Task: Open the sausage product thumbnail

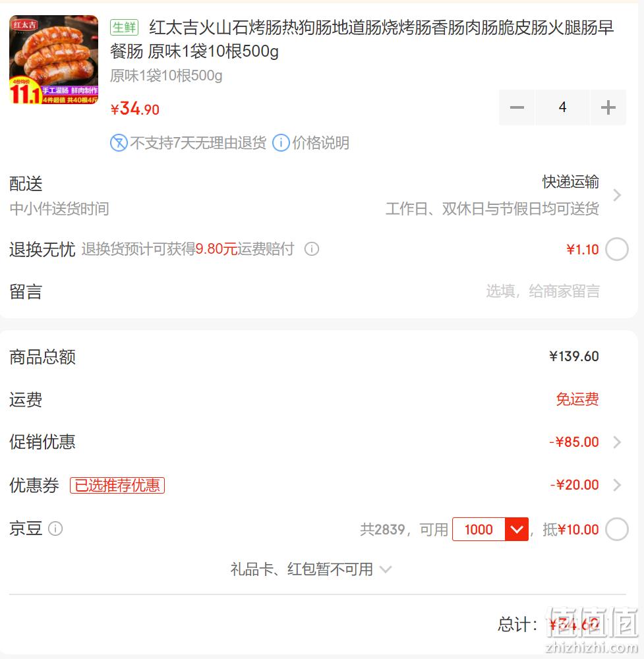Action: click(x=54, y=59)
